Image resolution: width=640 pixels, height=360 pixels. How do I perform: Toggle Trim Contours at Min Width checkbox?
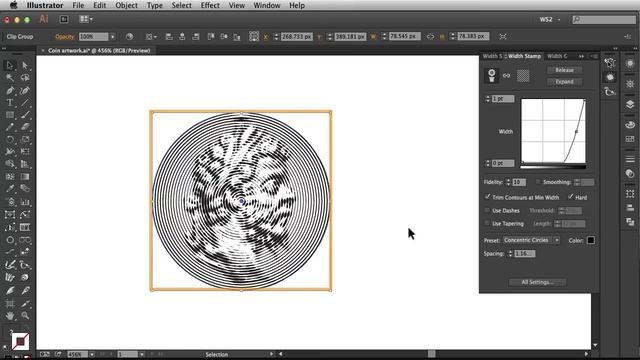click(487, 197)
